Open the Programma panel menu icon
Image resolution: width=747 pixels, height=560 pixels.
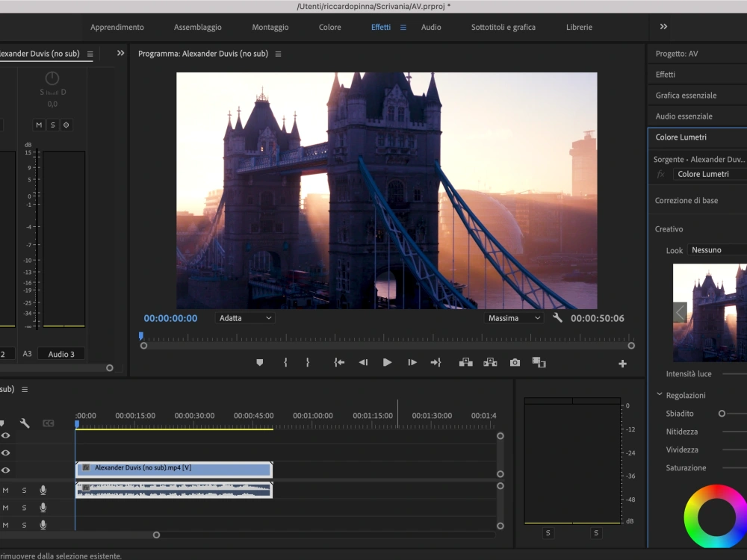(x=278, y=55)
